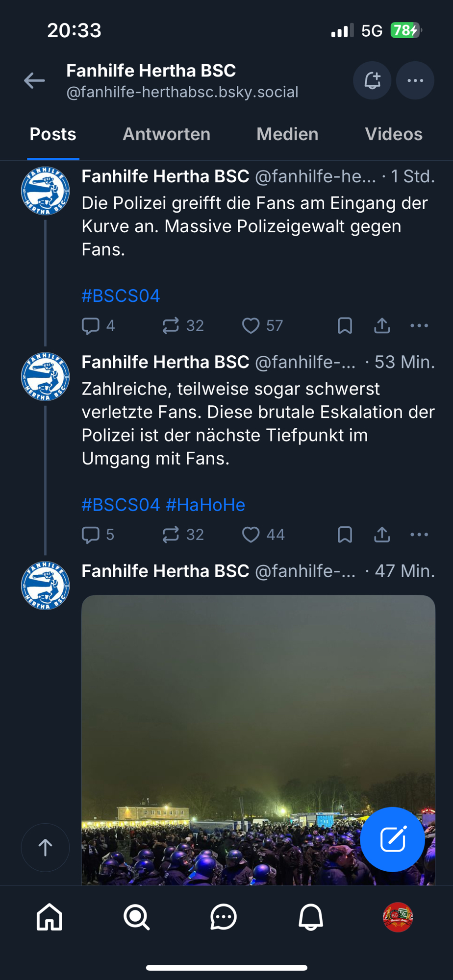Subscribe via the notification bell plus icon
The image size is (453, 980).
point(372,80)
